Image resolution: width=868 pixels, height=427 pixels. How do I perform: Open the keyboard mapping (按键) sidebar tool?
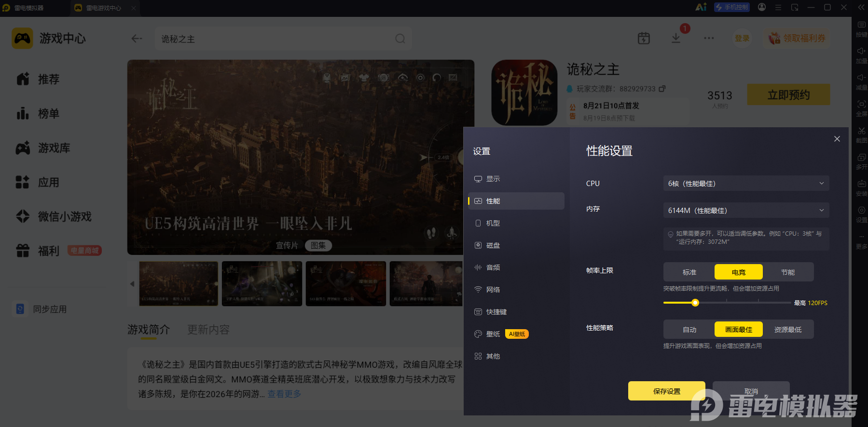861,28
